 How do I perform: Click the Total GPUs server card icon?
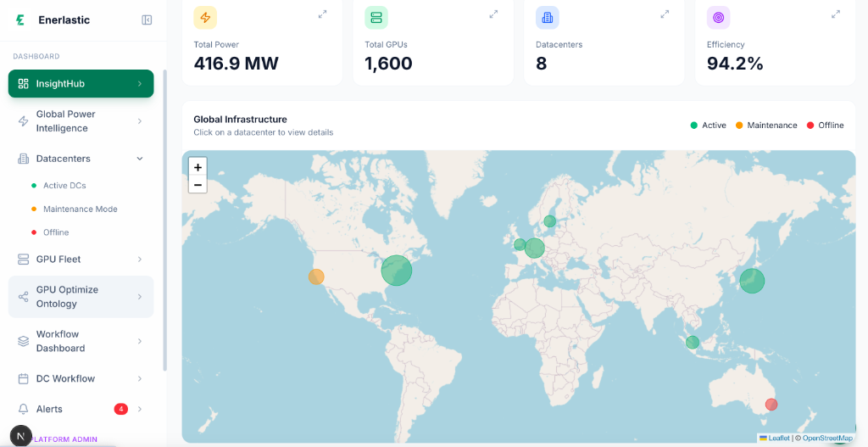376,18
